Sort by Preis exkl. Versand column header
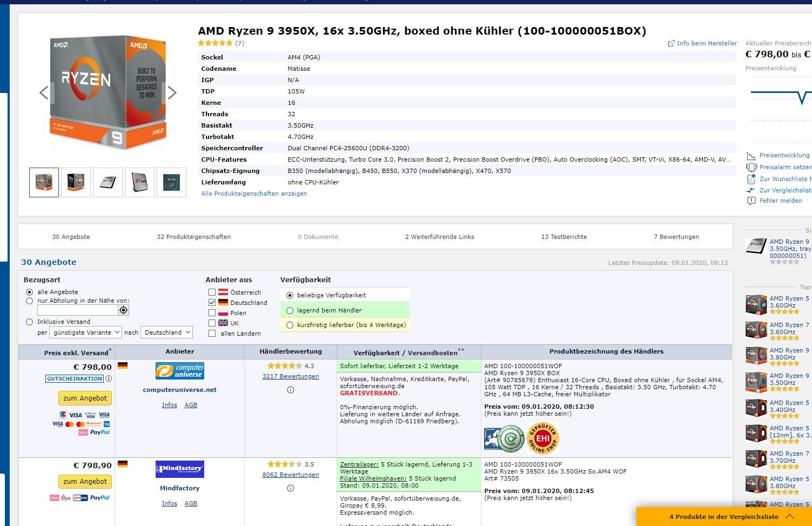Screen dimensions: 812x526 pos(76,352)
